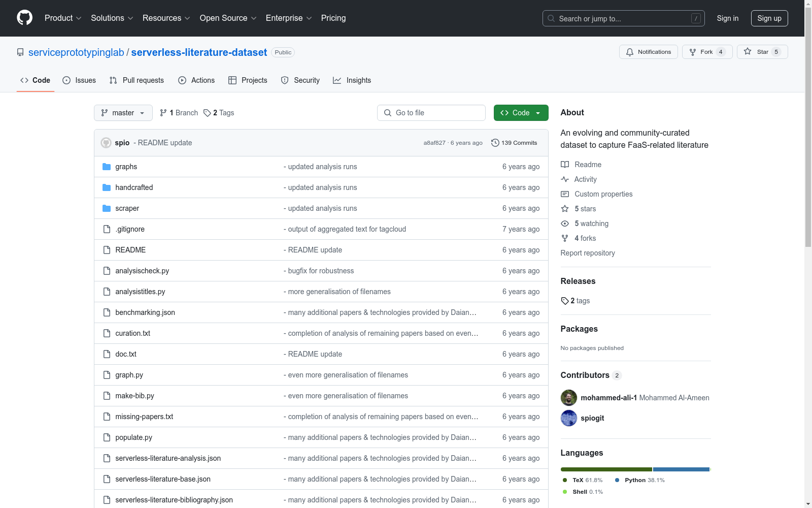Go to the GitHub homepage logo
Screen dimensions: 812x508
24,18
